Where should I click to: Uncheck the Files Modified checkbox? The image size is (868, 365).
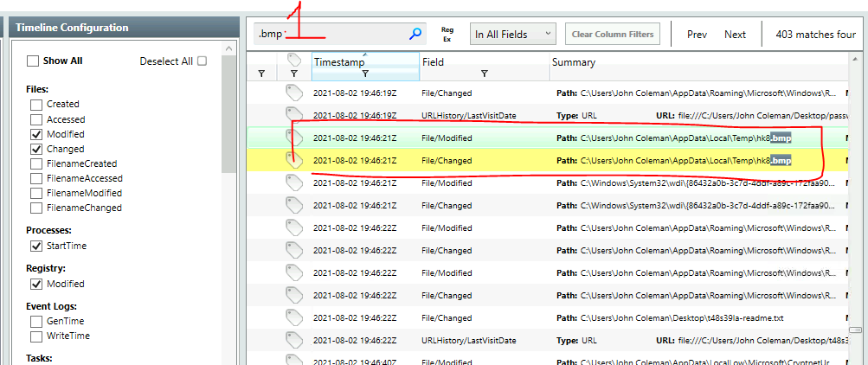coord(36,135)
